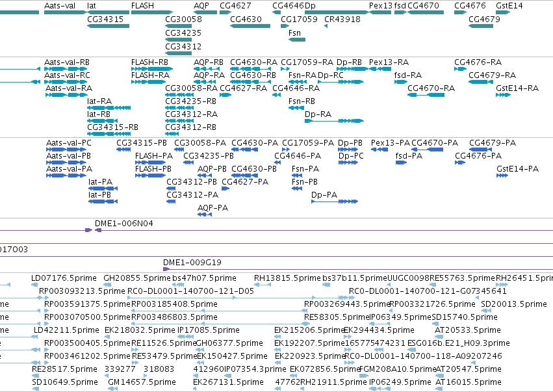This screenshot has width=553, height=392.
Task: Click the CG4676 gene label
Action: click(470, 6)
